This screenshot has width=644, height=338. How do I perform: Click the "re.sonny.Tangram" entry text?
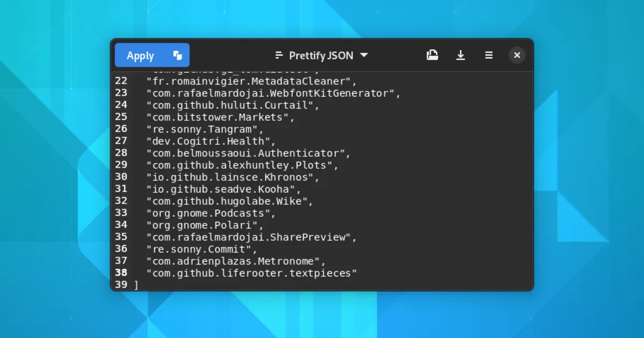[x=205, y=129]
